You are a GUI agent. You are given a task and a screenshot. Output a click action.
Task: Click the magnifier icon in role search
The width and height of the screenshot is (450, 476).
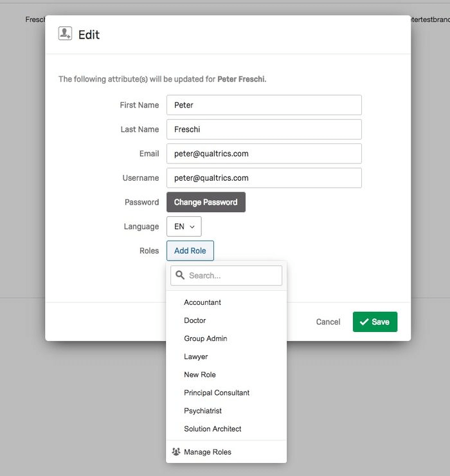click(x=180, y=275)
